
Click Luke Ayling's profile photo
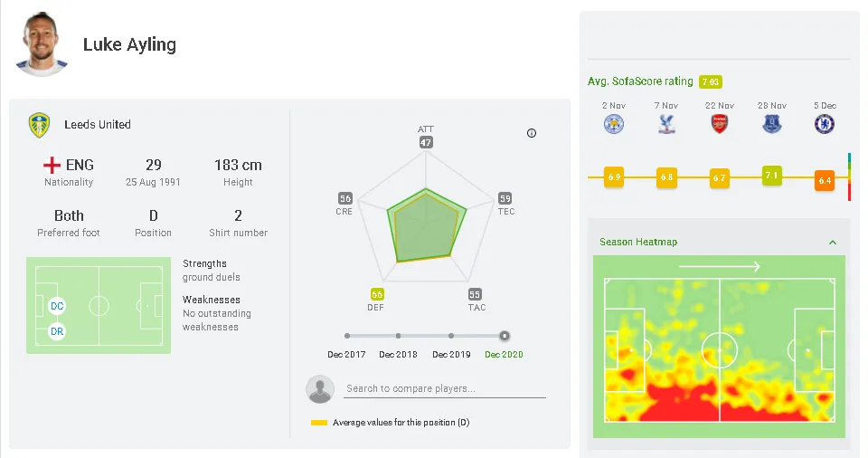(42, 43)
